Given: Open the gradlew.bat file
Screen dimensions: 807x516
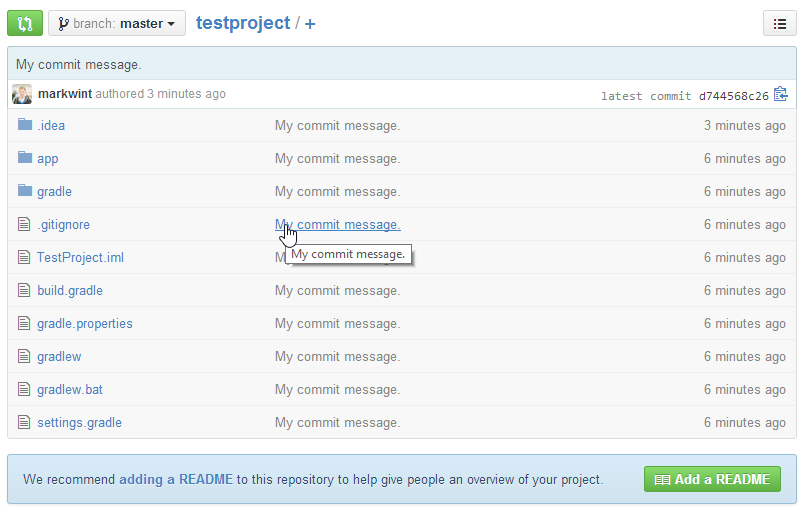Looking at the screenshot, I should (69, 389).
